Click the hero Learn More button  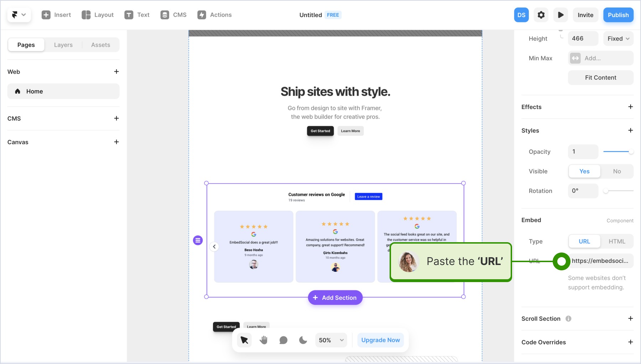(350, 131)
